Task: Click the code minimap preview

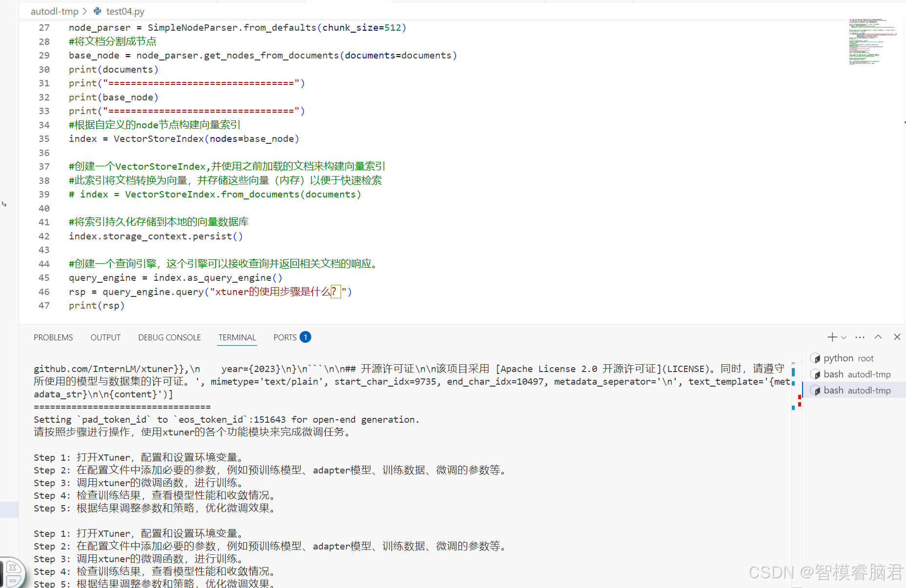Action: pos(873,42)
